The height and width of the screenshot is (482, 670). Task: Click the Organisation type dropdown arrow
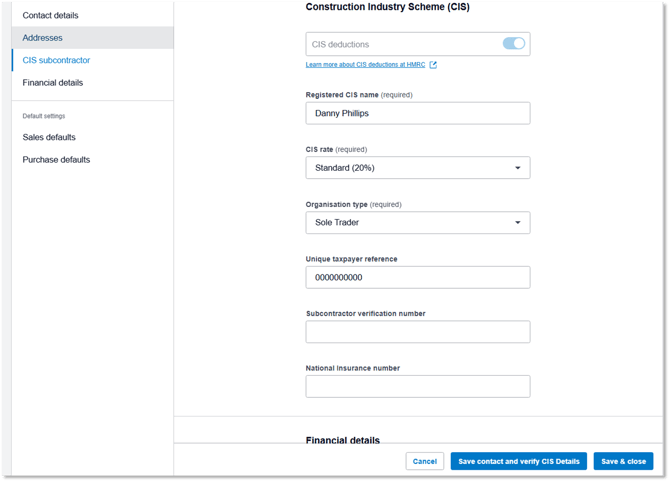pyautogui.click(x=517, y=223)
